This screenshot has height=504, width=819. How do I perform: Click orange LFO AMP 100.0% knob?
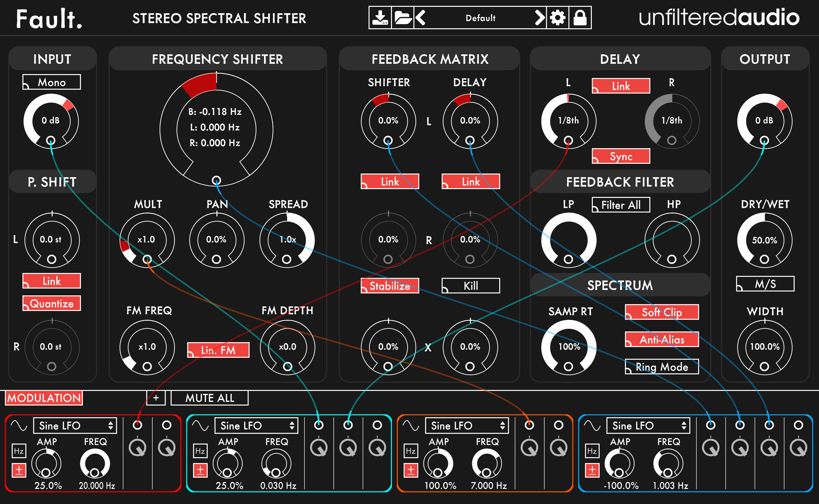tap(438, 463)
